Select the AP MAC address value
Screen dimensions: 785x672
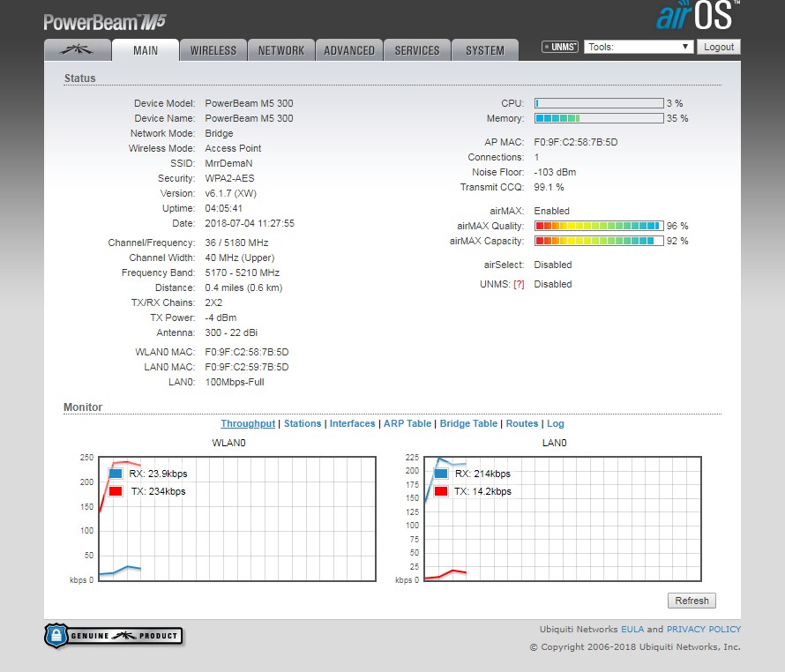pos(576,142)
